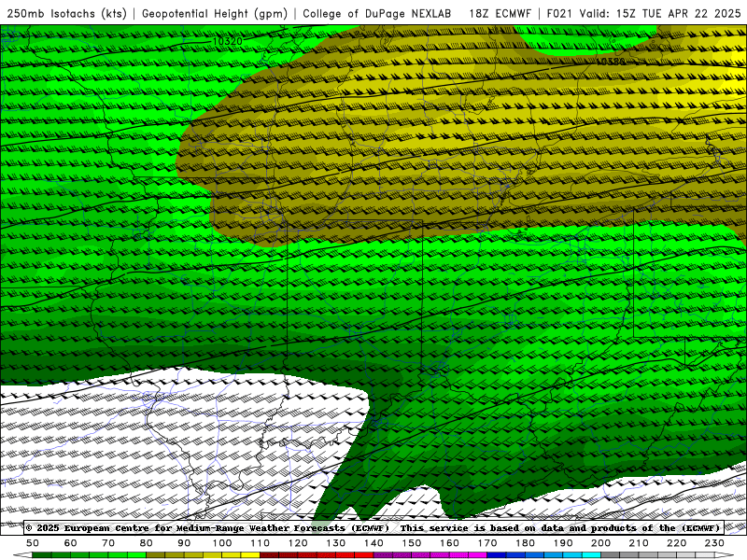Click the 230 label on the color scale
The height and width of the screenshot is (560, 747).
coord(714,543)
